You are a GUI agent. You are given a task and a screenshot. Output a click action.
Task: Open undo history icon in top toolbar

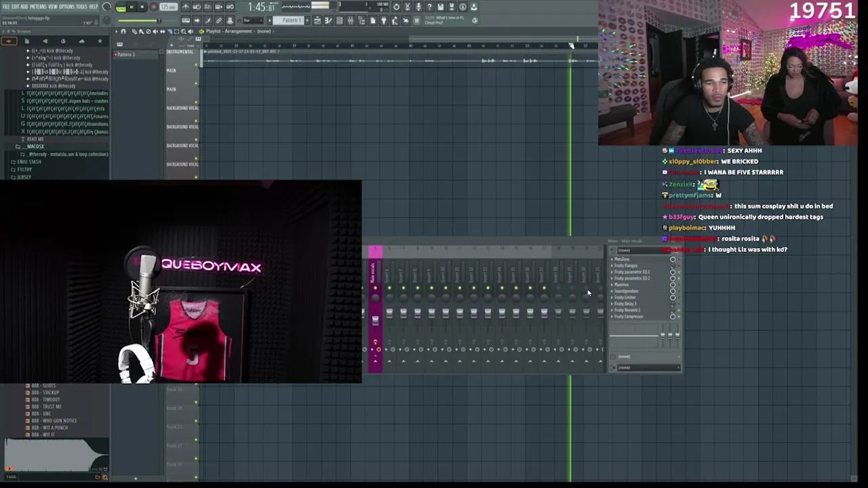click(x=396, y=7)
